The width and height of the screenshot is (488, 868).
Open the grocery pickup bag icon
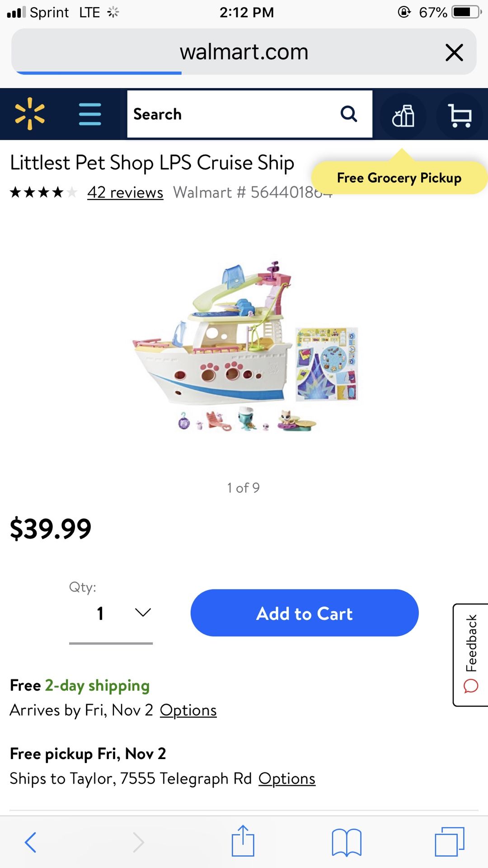pyautogui.click(x=403, y=116)
